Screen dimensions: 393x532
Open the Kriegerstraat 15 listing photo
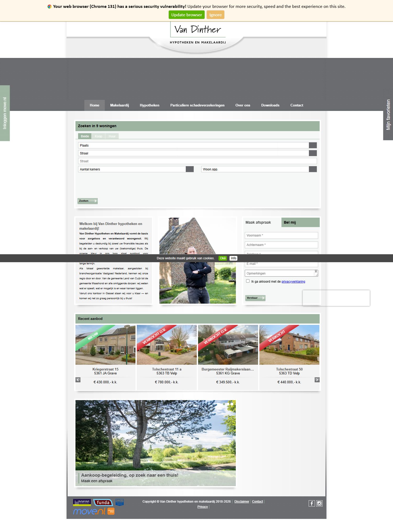[x=105, y=345]
